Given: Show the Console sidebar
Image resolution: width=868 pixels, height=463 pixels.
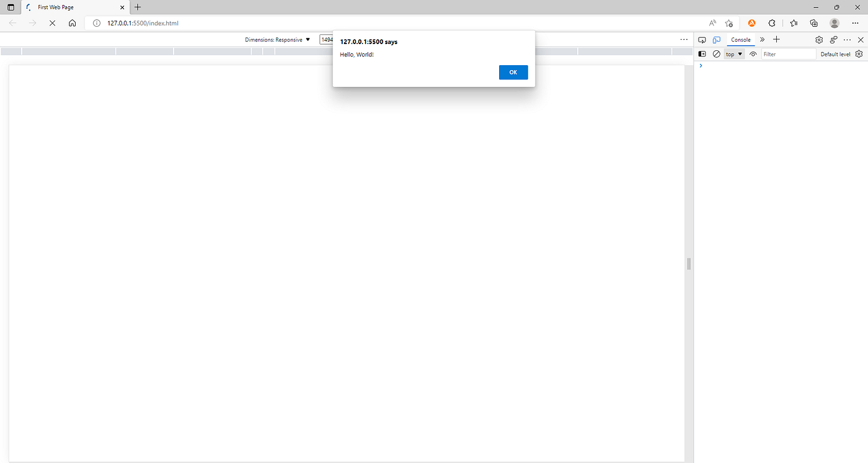Looking at the screenshot, I should tap(702, 54).
